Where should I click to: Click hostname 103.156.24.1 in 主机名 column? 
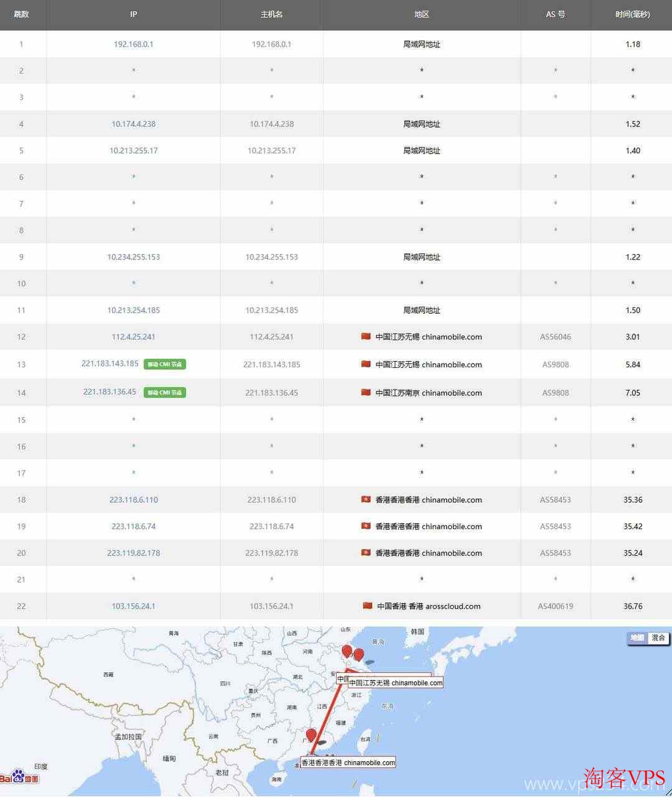[271, 606]
